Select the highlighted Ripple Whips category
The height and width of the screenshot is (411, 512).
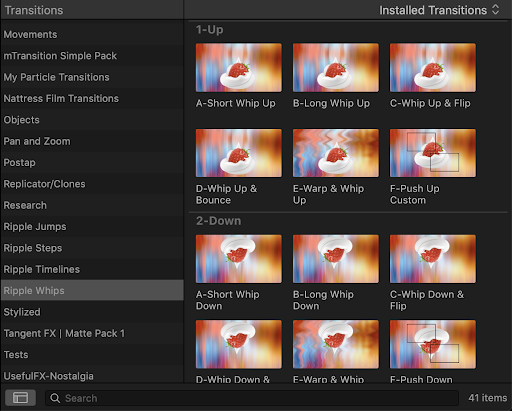[92, 290]
